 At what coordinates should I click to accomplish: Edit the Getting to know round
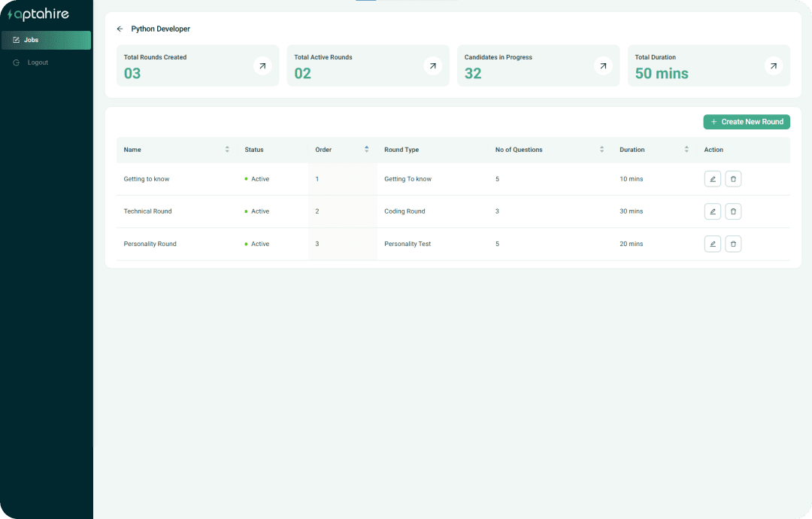tap(712, 179)
